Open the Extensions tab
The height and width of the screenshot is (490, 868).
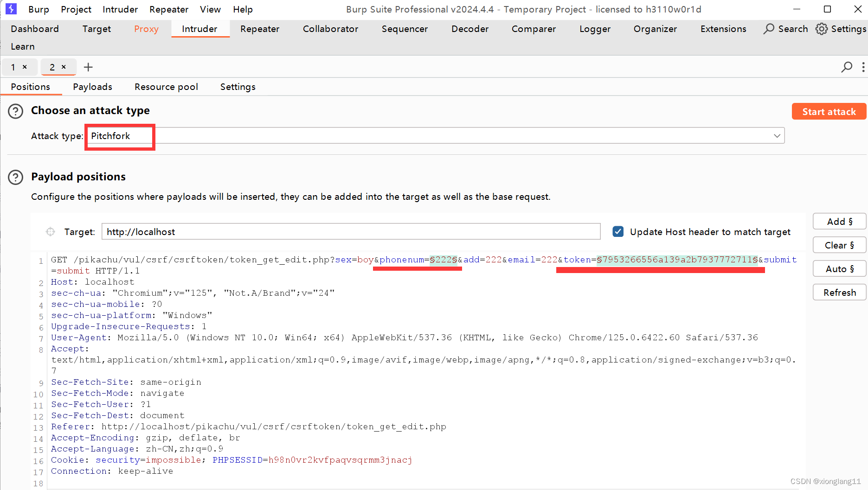point(723,29)
